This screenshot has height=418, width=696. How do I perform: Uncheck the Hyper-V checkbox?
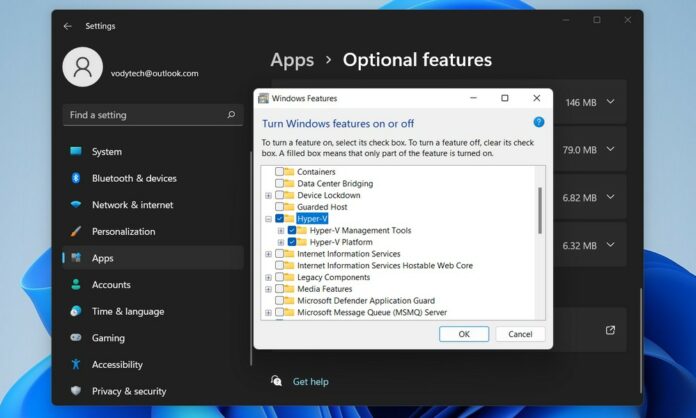point(279,219)
